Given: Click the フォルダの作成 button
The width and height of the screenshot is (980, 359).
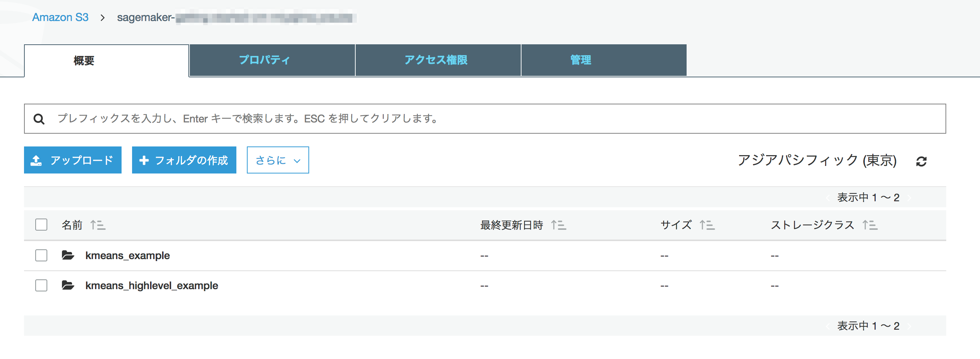Looking at the screenshot, I should click(184, 160).
